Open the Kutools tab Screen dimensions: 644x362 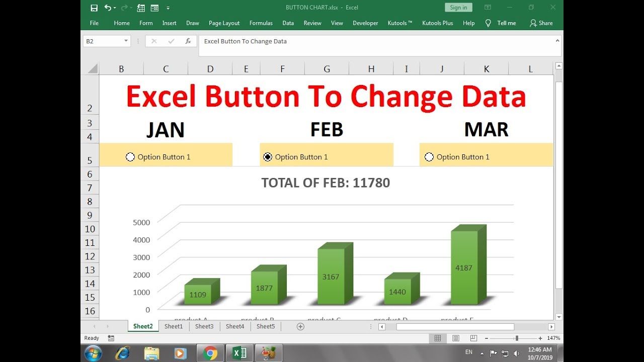(x=400, y=23)
